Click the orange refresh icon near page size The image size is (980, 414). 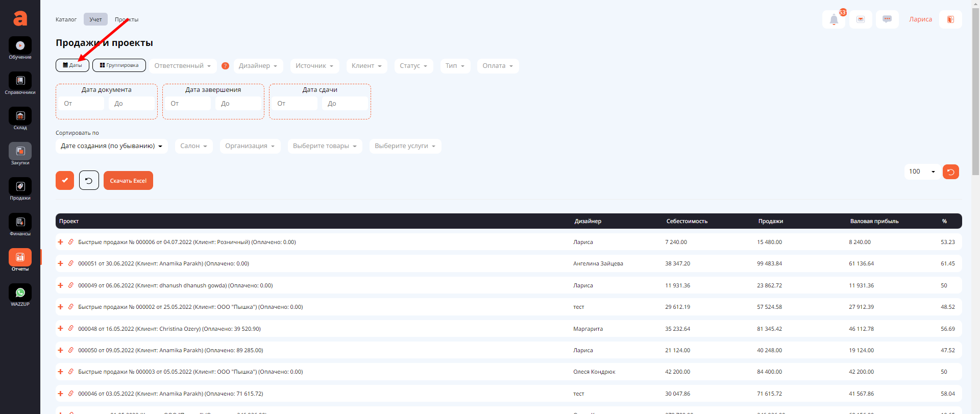950,172
